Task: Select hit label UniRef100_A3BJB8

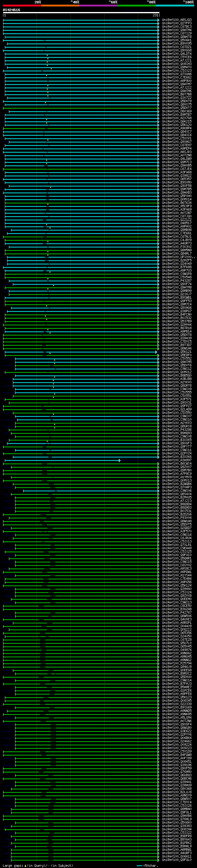Action: pyautogui.click(x=177, y=379)
